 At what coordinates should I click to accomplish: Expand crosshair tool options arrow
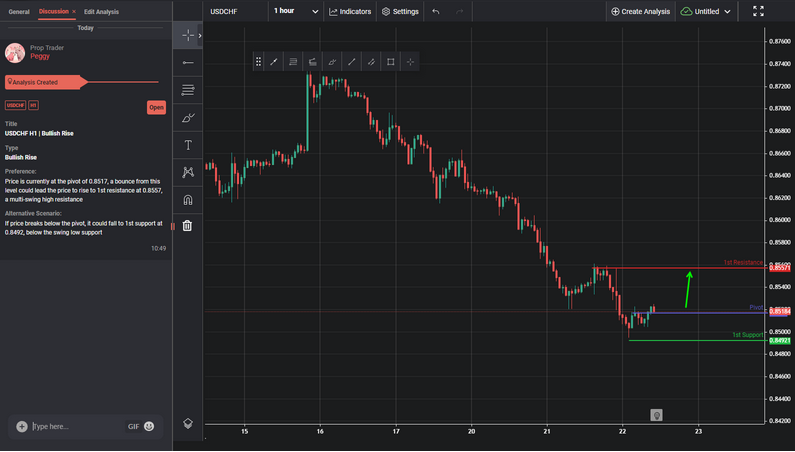200,36
